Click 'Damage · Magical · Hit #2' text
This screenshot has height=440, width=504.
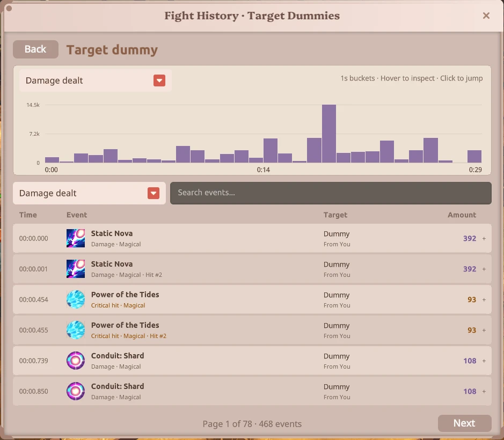[x=126, y=275]
